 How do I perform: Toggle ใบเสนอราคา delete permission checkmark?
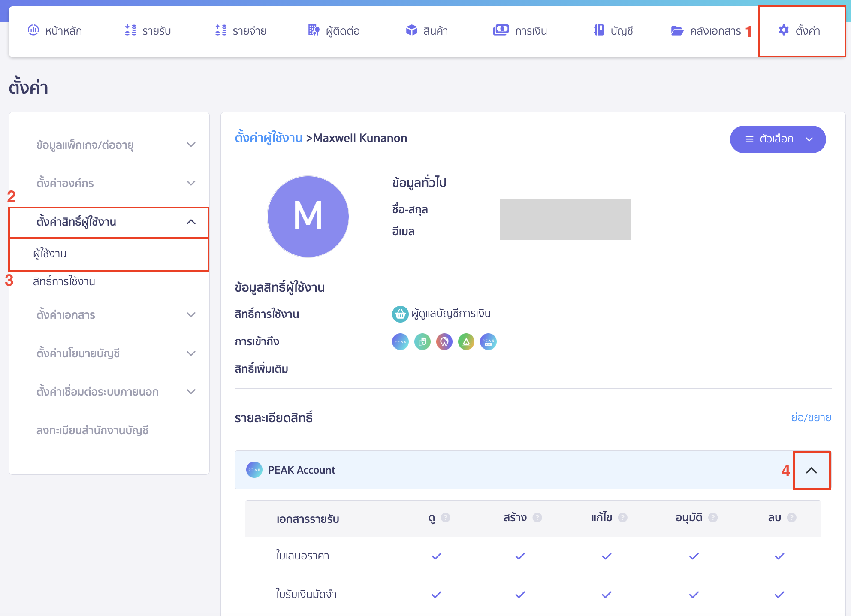(779, 556)
